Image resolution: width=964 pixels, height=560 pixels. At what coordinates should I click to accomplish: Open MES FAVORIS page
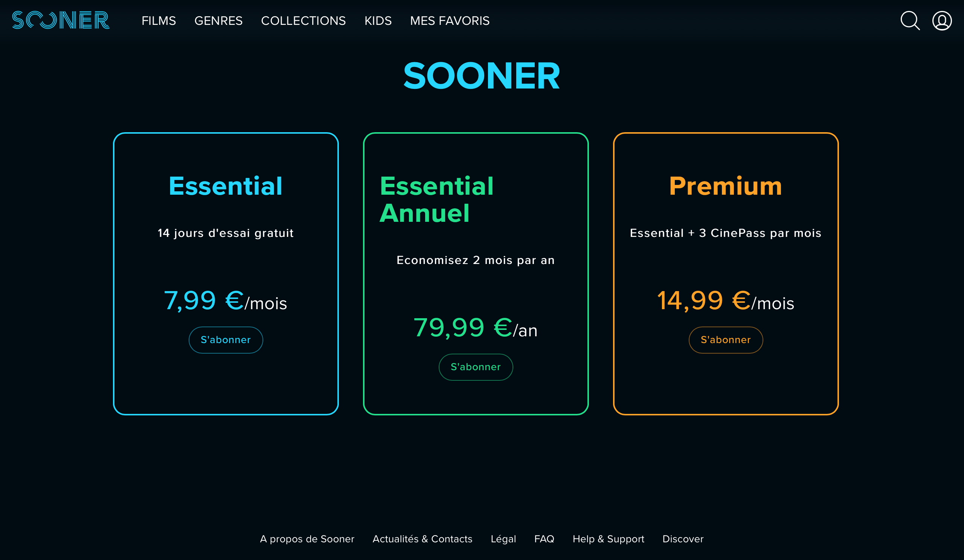pos(450,21)
